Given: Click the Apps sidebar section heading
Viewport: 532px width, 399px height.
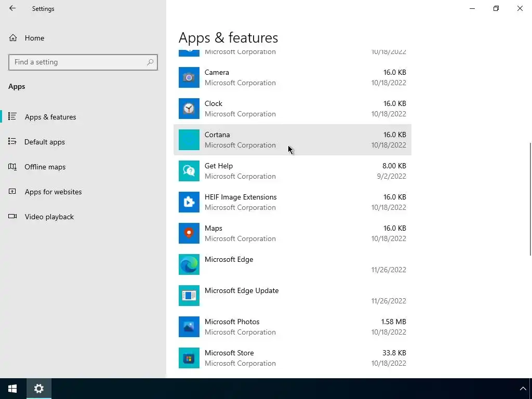Looking at the screenshot, I should point(17,87).
